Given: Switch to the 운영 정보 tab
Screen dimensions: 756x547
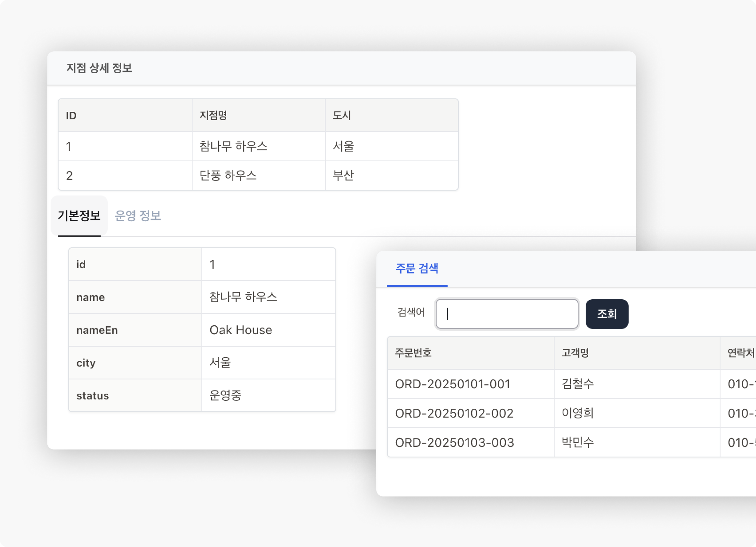Looking at the screenshot, I should (x=138, y=215).
